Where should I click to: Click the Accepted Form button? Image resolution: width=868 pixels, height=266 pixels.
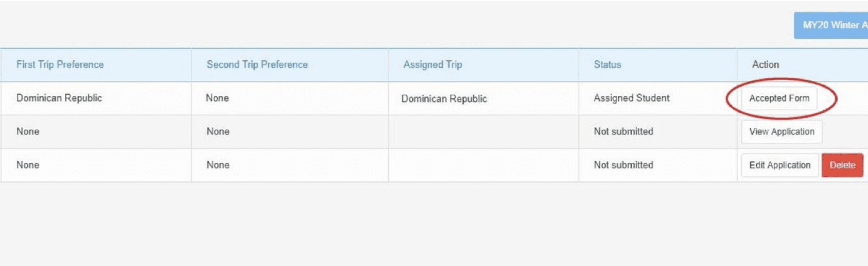point(779,98)
